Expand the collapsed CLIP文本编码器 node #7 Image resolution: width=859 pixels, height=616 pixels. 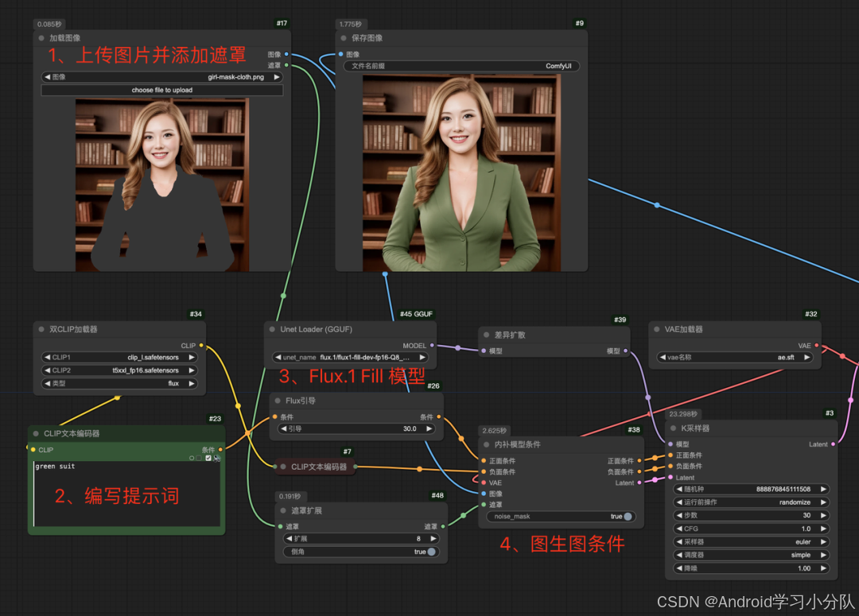click(x=283, y=467)
